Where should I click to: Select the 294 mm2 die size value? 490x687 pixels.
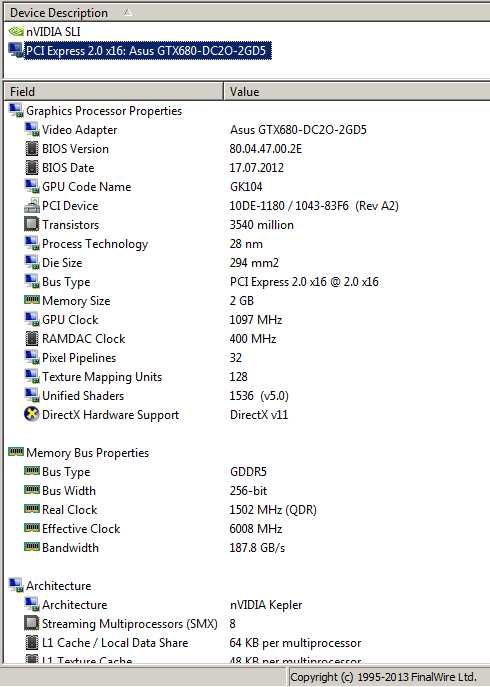tap(254, 262)
